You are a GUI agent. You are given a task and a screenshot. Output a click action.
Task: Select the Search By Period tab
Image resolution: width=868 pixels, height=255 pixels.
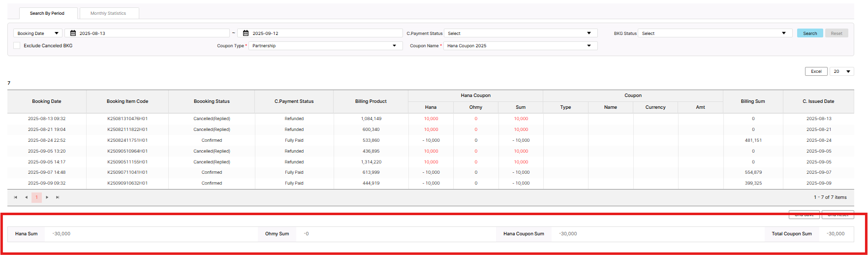47,13
